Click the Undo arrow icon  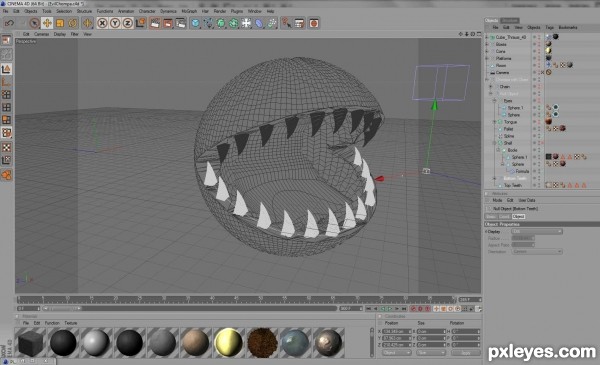[x=9, y=23]
